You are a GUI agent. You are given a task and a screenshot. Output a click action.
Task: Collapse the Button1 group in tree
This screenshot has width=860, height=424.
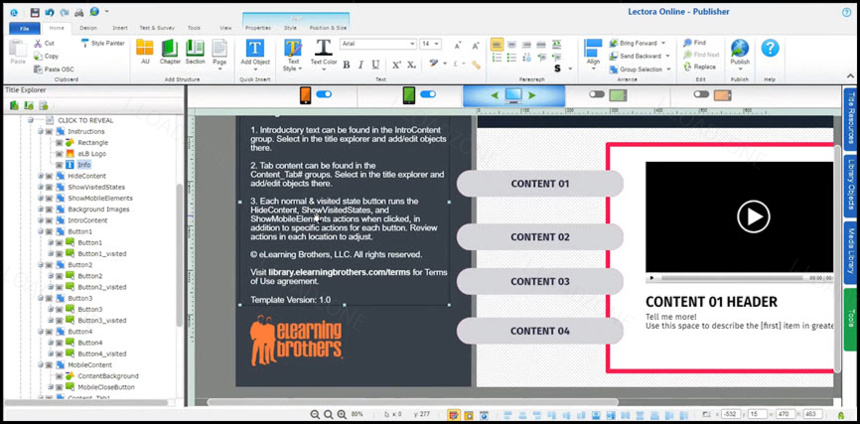tap(41, 231)
